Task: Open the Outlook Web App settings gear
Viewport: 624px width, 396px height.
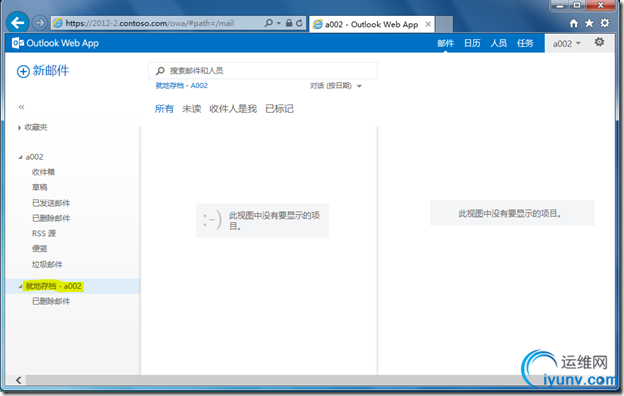Action: pos(599,42)
